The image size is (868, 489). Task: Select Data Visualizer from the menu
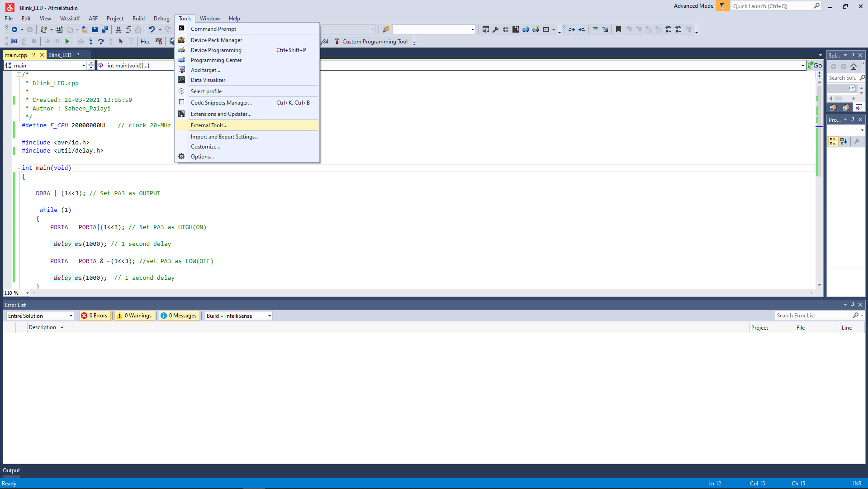(x=247, y=80)
